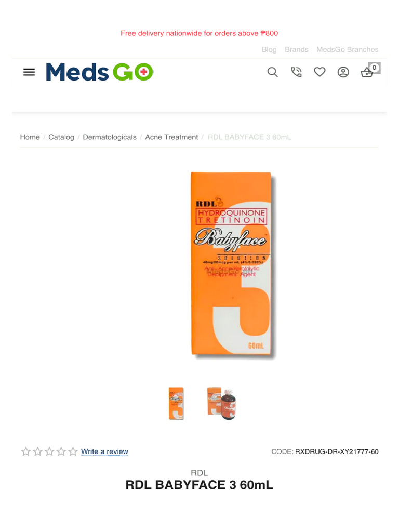Select the first rating star
This screenshot has height=532, width=399.
click(x=26, y=451)
